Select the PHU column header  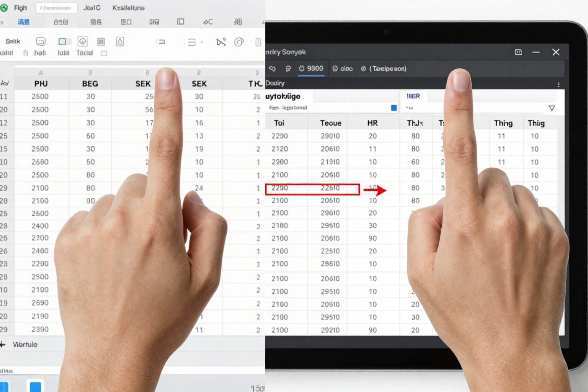(41, 83)
